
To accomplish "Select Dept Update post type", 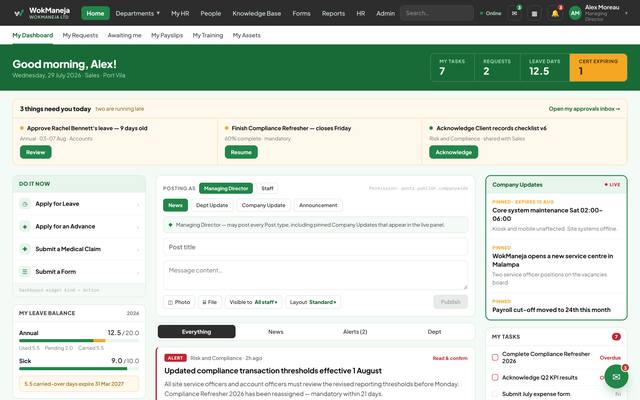I will point(212,205).
